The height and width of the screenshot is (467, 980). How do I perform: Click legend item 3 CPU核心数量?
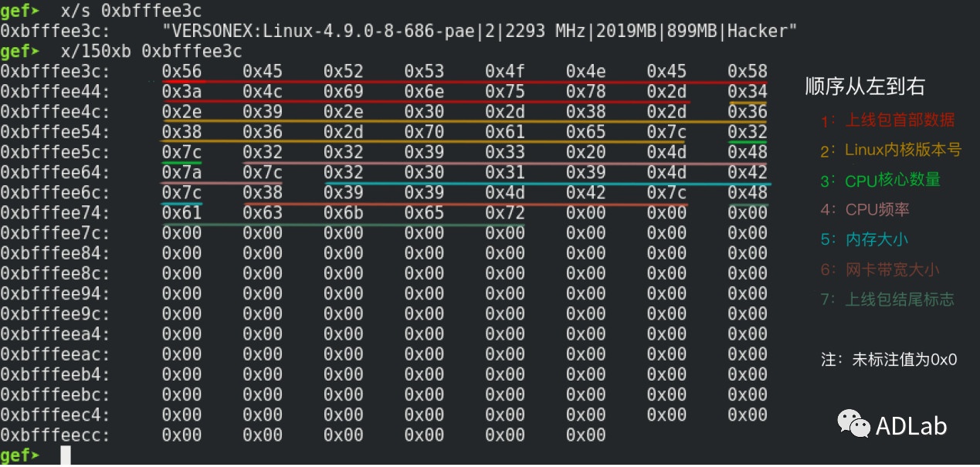click(x=881, y=180)
